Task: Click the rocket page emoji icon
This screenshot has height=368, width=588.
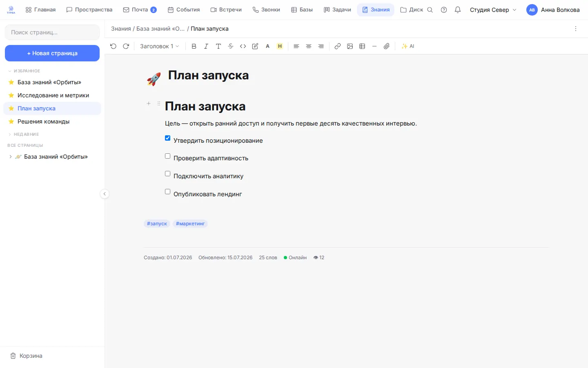Action: (x=154, y=79)
